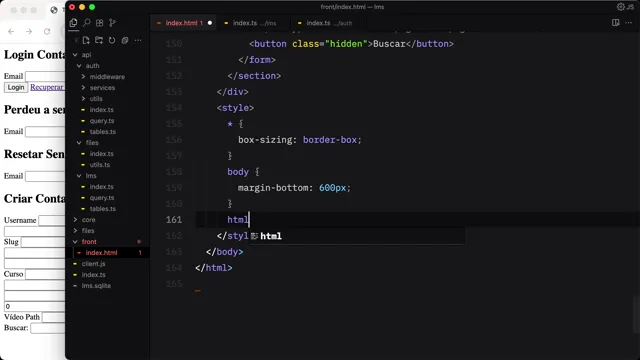Open utils.ts in the files folder

pyautogui.click(x=100, y=165)
